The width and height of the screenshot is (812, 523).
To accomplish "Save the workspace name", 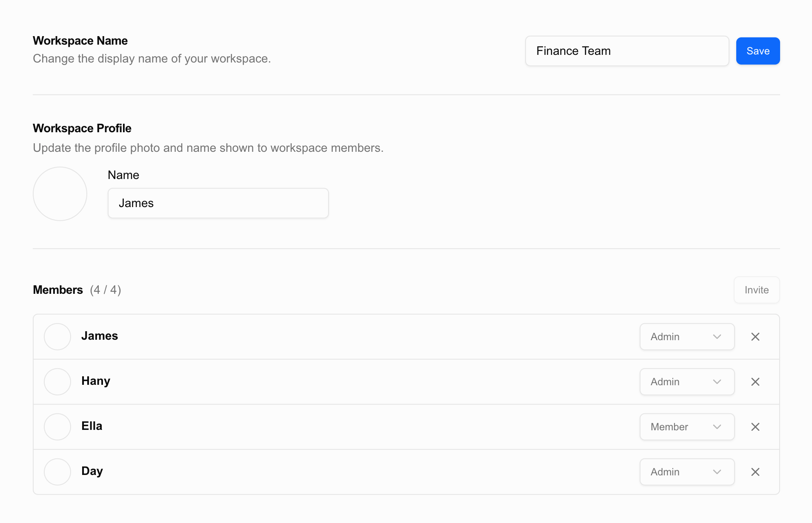I will point(758,51).
